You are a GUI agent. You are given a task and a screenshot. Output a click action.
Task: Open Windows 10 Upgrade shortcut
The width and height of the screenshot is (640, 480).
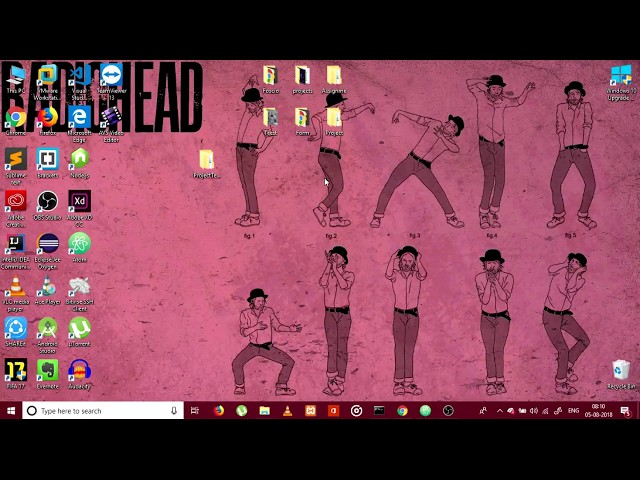coord(621,83)
